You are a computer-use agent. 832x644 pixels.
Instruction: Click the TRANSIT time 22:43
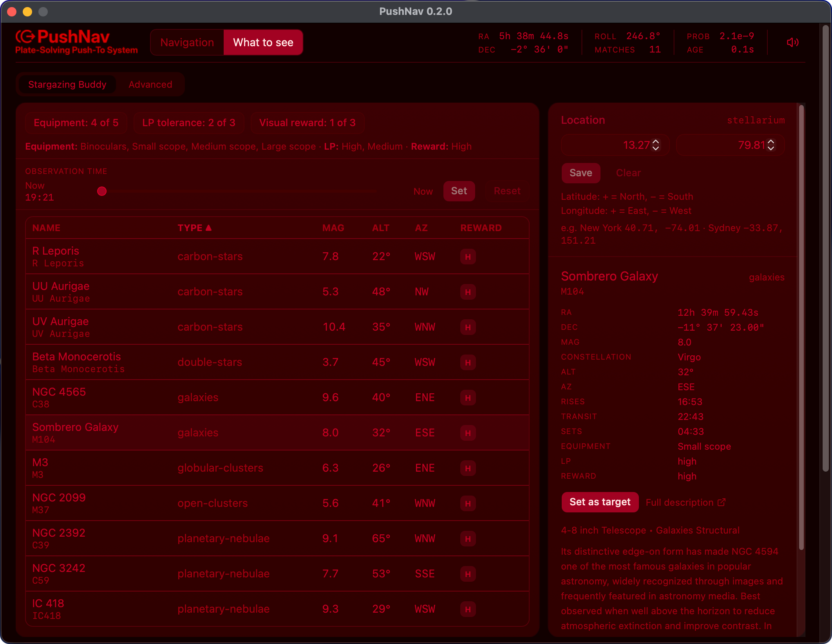691,416
